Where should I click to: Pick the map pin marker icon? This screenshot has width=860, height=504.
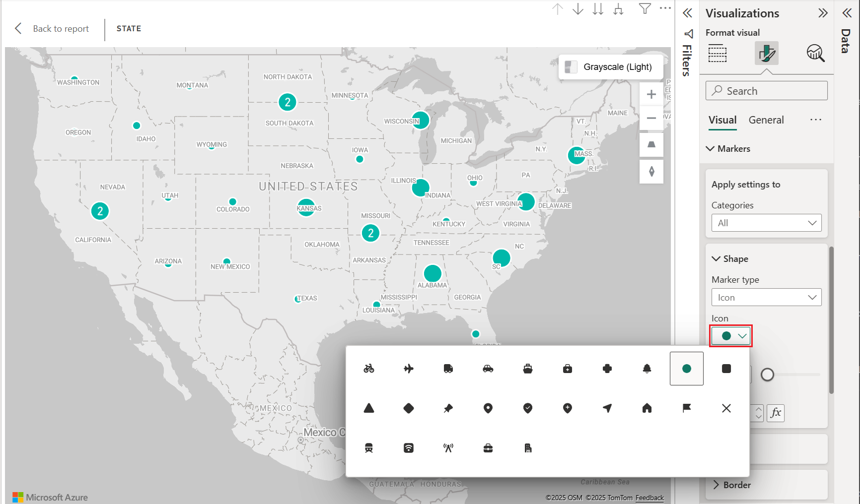[488, 408]
